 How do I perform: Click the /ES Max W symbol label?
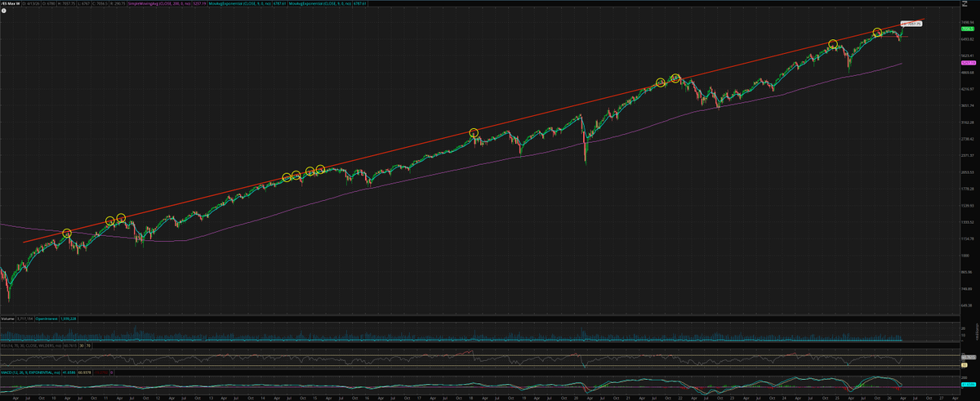coord(11,3)
